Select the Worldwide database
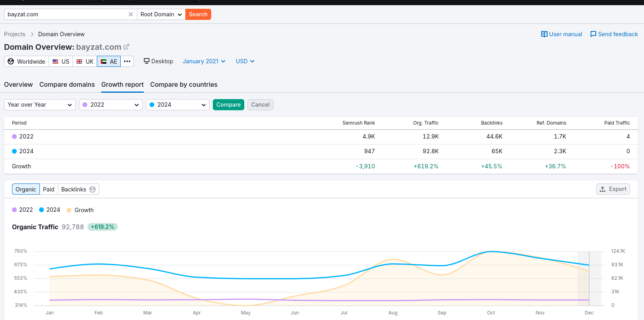The height and width of the screenshot is (320, 644). point(27,61)
